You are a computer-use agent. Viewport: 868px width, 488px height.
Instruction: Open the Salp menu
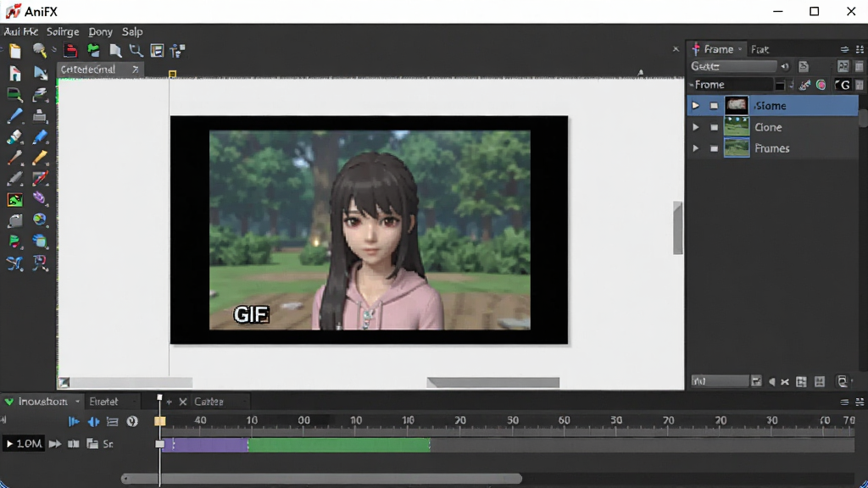[x=132, y=32]
